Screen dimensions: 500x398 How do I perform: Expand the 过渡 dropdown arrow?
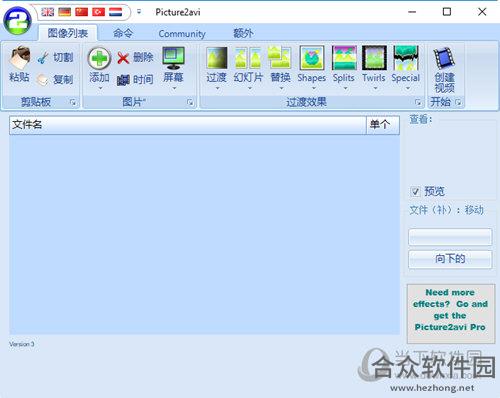click(217, 88)
